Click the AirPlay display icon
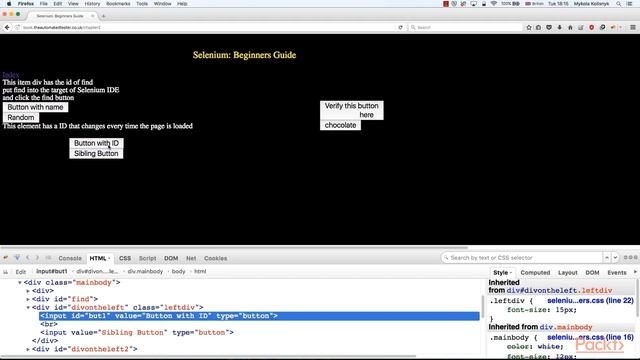 pos(473,4)
